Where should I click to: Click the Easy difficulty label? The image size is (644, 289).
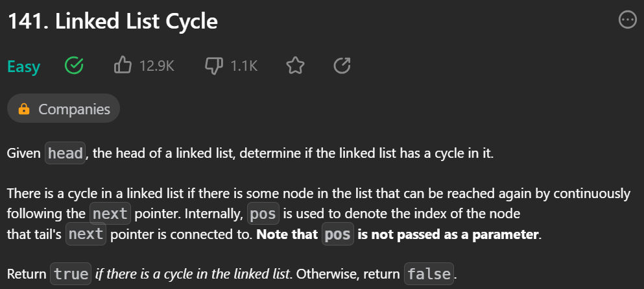[24, 67]
